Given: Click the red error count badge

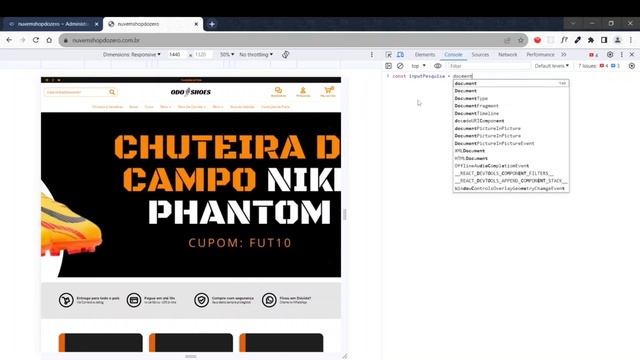Looking at the screenshot, I should [x=594, y=55].
